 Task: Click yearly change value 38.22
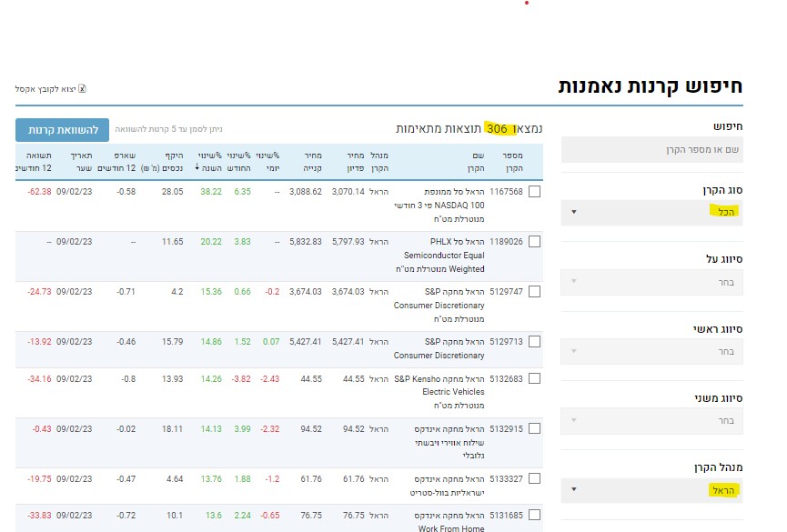pos(211,192)
